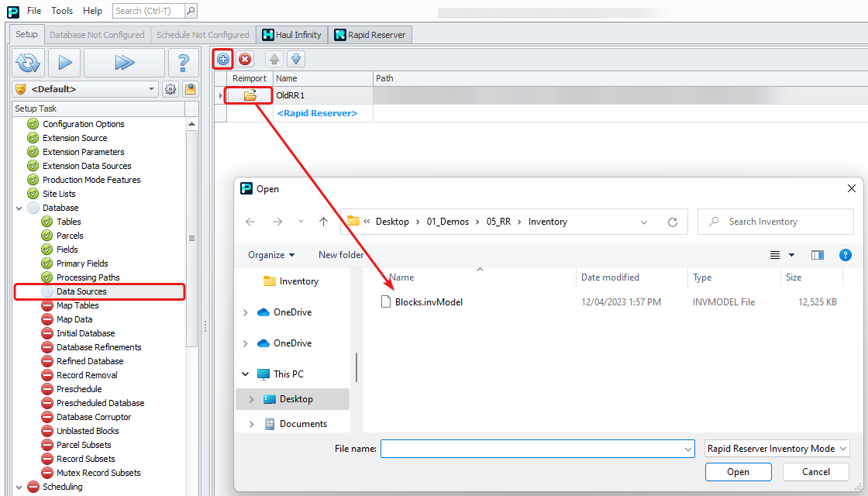Click the Cancel button in dialog
Viewport: 868px width, 496px height.
click(816, 472)
